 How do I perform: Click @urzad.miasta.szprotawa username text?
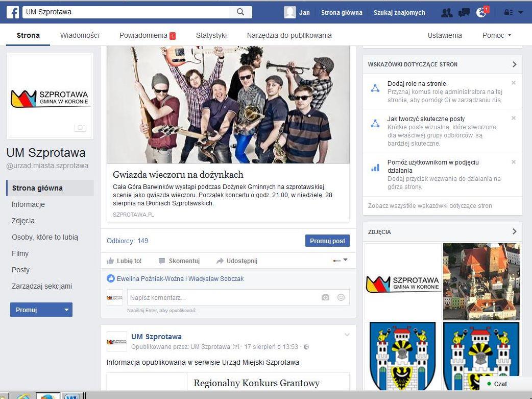point(47,166)
